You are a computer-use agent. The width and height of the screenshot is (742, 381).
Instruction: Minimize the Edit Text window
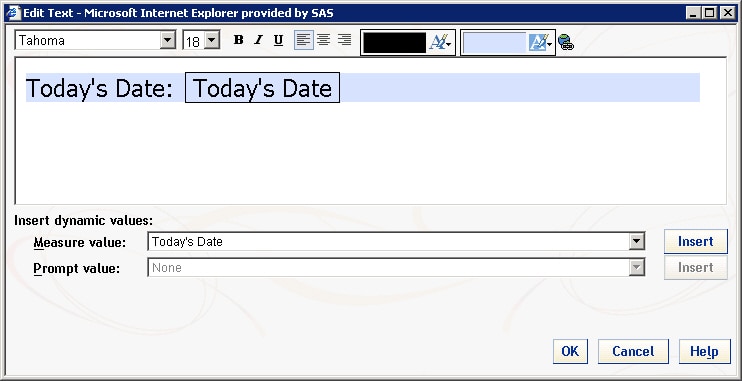(x=693, y=13)
